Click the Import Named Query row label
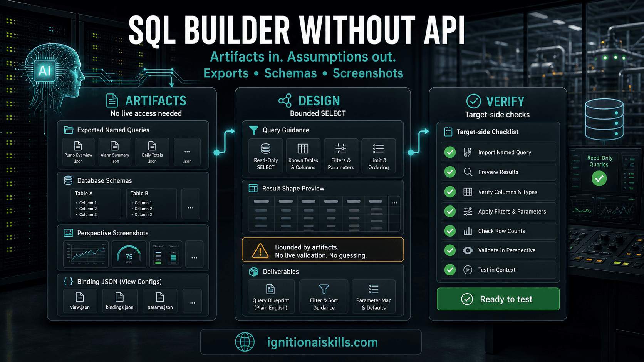The image size is (644, 362). tap(505, 152)
